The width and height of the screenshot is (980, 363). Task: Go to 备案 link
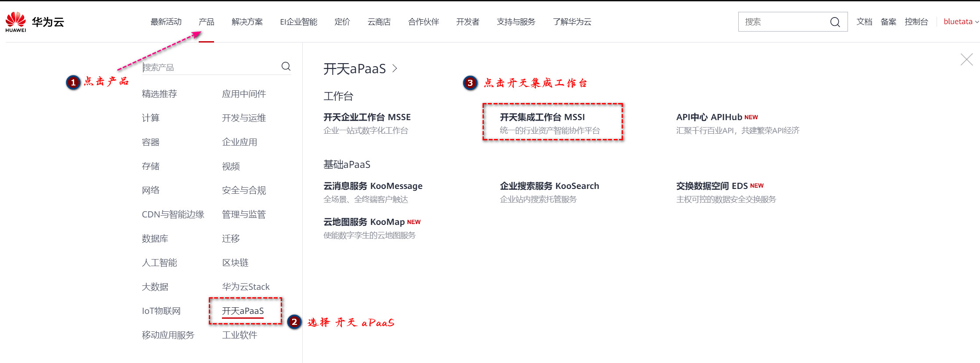point(888,21)
